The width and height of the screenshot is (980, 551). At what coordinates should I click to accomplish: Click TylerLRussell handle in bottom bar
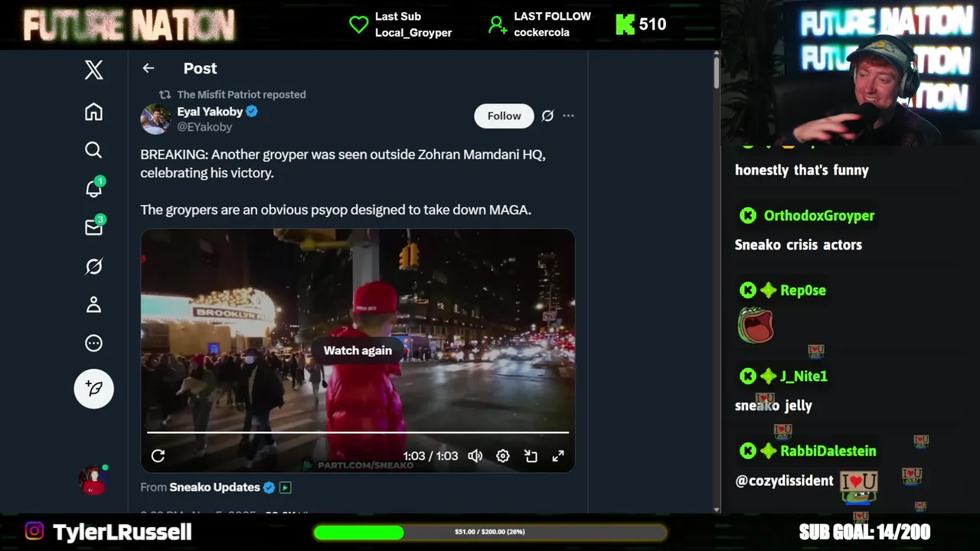tap(122, 532)
